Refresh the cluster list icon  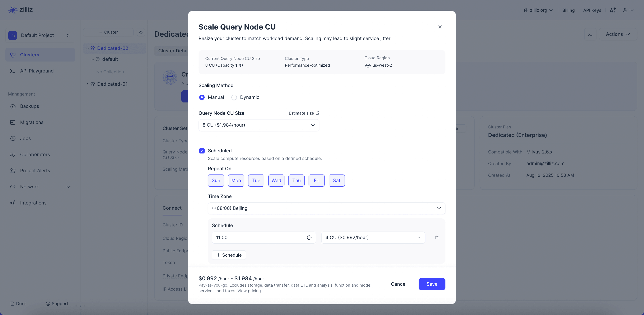pos(141,32)
